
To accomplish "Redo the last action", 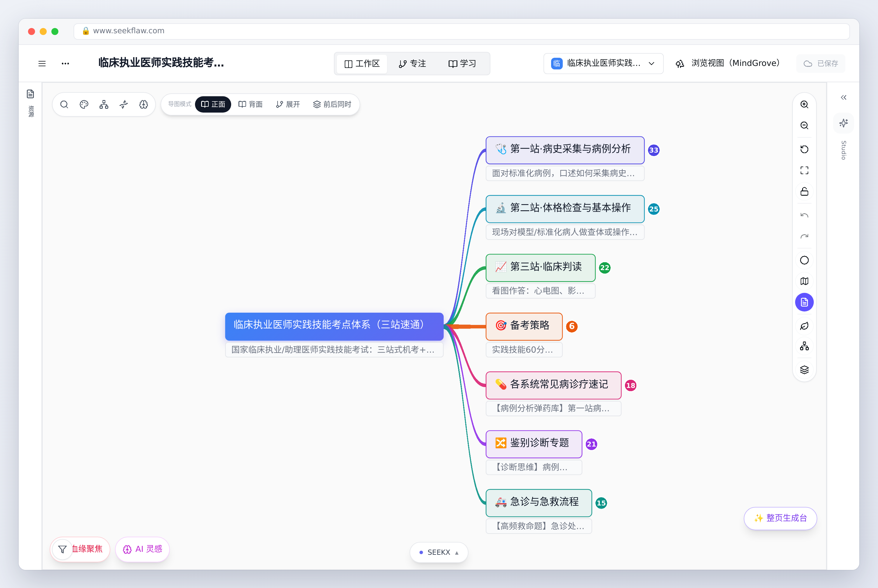I will point(804,236).
